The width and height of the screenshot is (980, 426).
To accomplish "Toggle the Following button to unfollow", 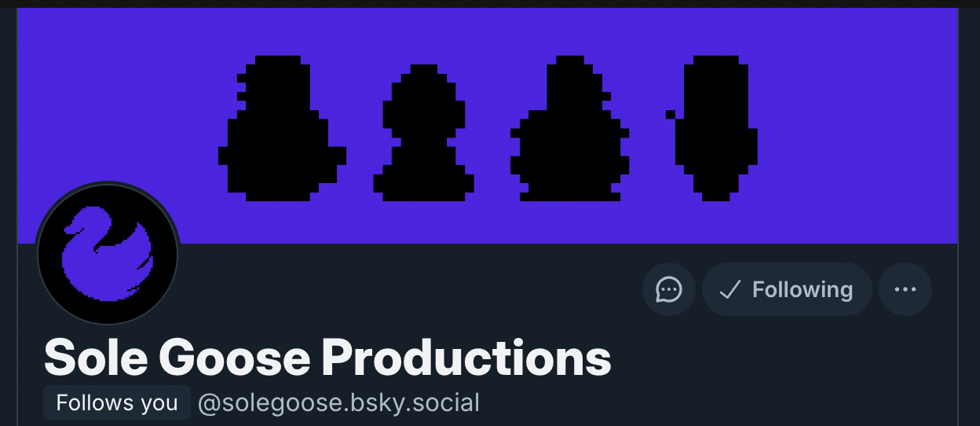I will pos(787,289).
